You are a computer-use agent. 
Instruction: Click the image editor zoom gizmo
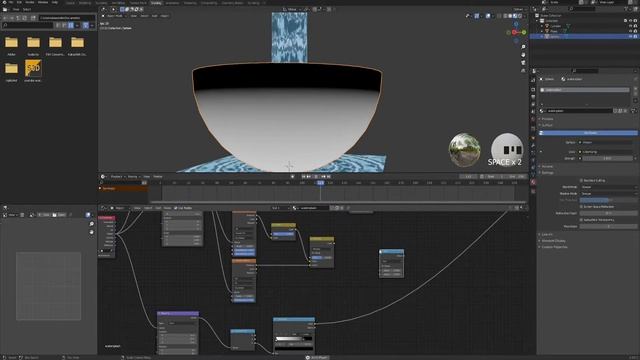(91, 224)
